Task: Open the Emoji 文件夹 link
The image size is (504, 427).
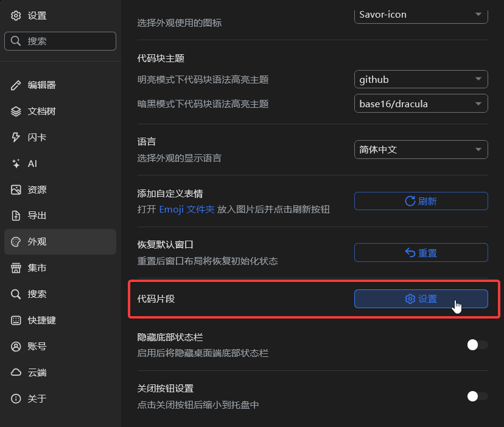Action: tap(187, 210)
